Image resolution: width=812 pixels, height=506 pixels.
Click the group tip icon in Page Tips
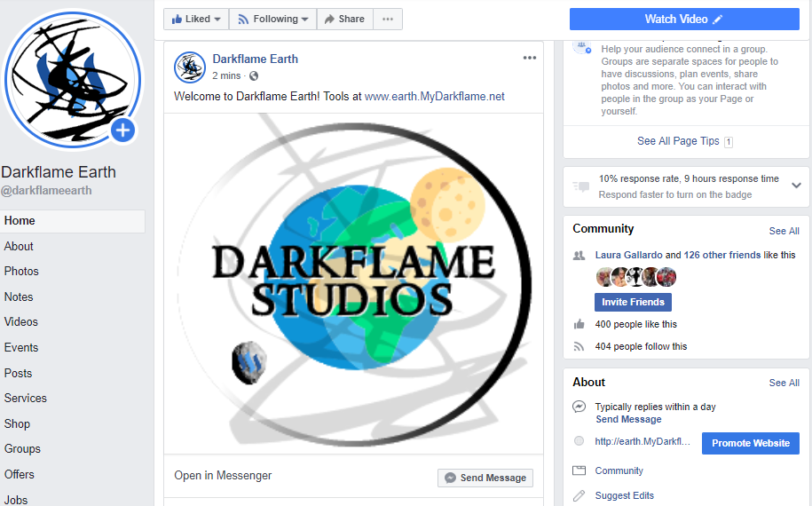[582, 47]
